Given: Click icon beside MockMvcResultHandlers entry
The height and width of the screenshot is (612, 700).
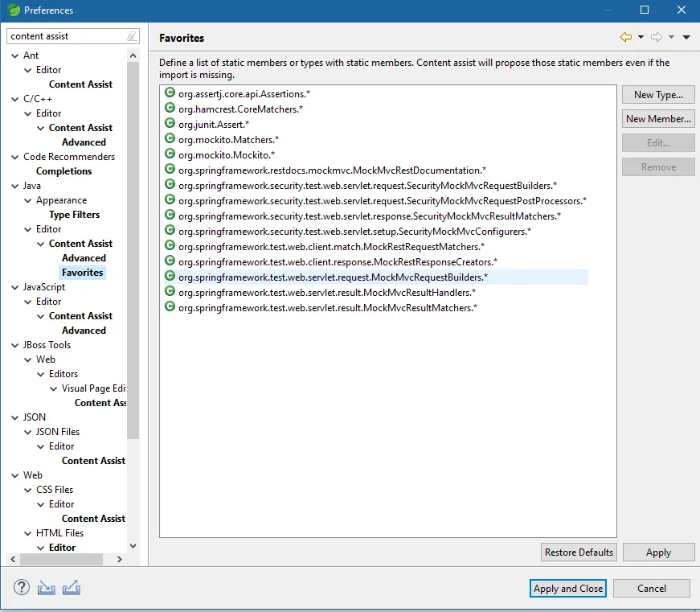Looking at the screenshot, I should point(170,291).
